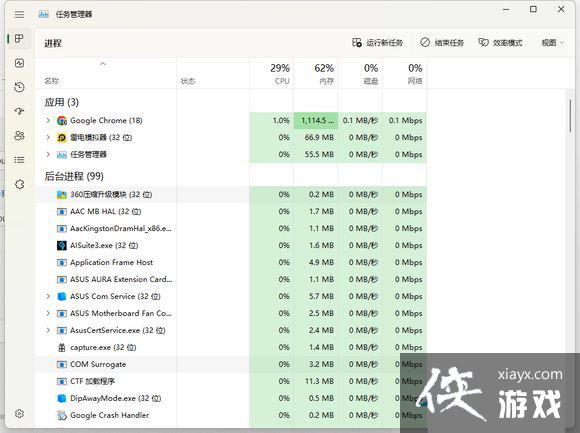This screenshot has width=580, height=433.
Task: Click the DipAwayMode.exe process icon
Action: pos(62,399)
